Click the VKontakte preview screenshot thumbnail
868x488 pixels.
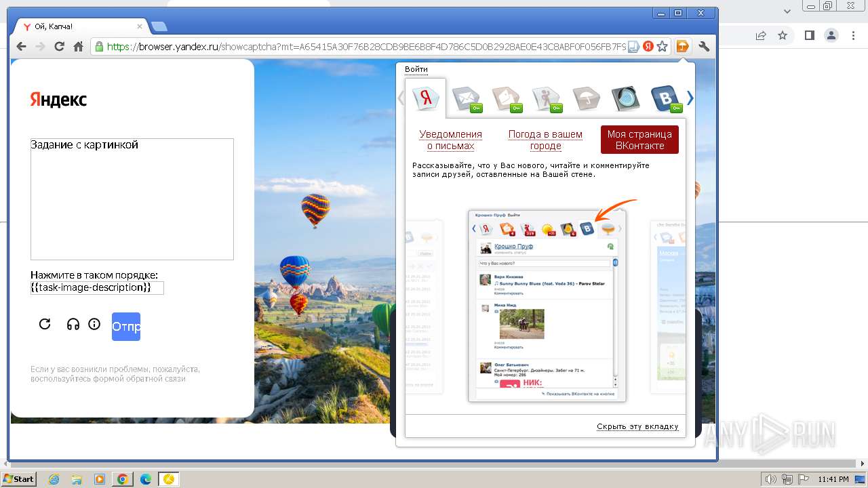tap(547, 306)
